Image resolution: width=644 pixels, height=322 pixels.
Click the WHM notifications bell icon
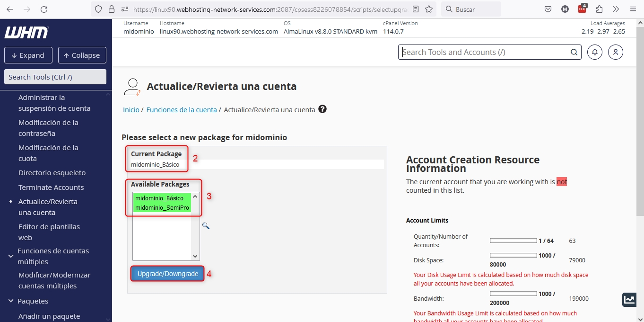tap(595, 52)
